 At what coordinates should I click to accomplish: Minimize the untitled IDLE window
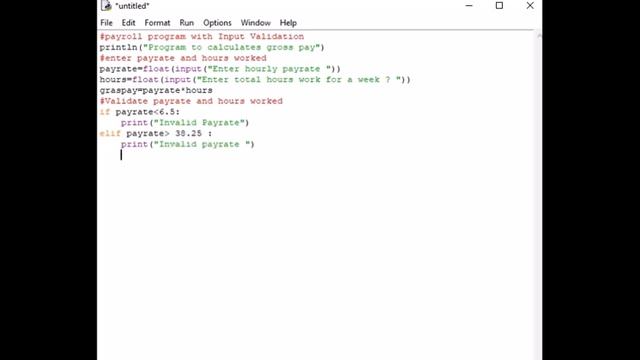tap(469, 6)
